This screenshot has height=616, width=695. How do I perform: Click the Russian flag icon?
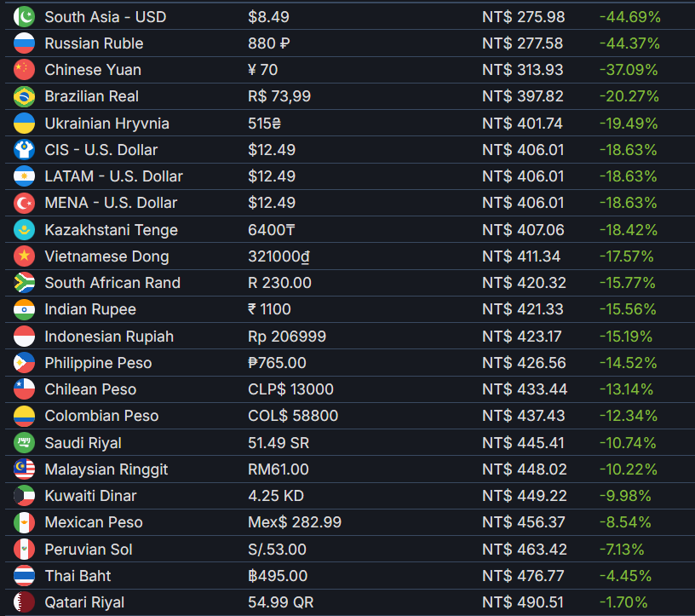(x=24, y=43)
